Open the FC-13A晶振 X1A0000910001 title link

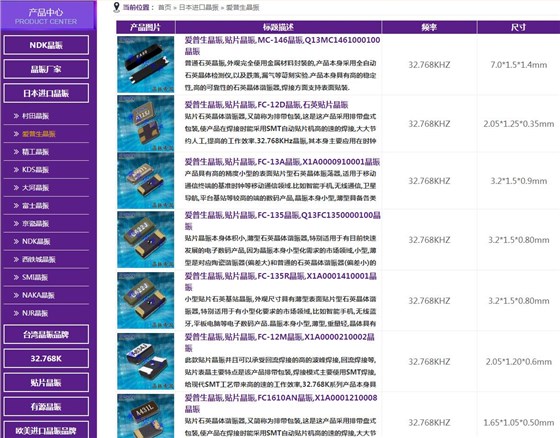[x=282, y=162]
